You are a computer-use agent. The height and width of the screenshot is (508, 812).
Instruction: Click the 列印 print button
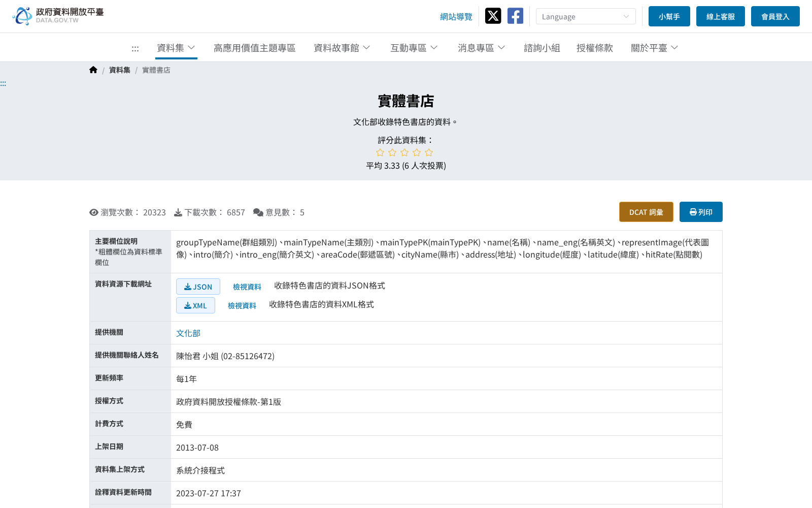click(x=701, y=212)
